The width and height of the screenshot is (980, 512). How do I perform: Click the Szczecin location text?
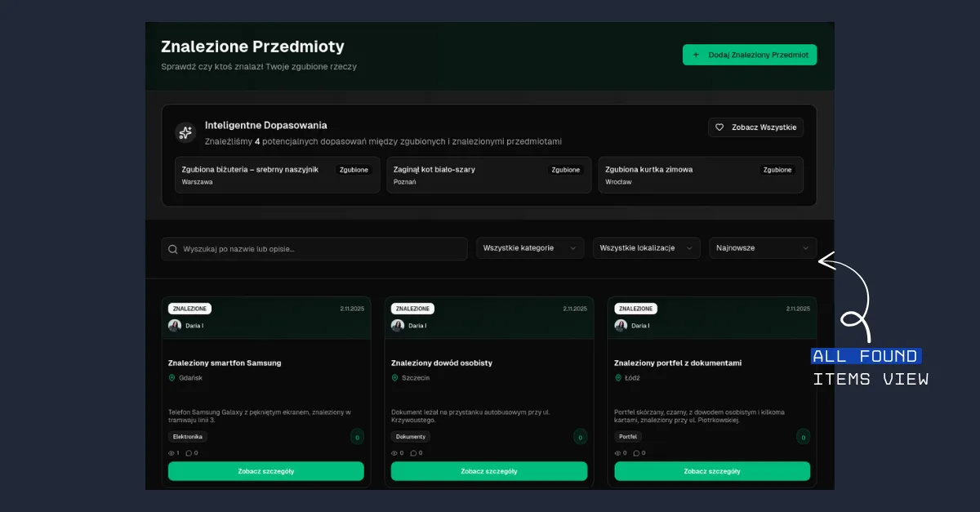[x=416, y=378]
